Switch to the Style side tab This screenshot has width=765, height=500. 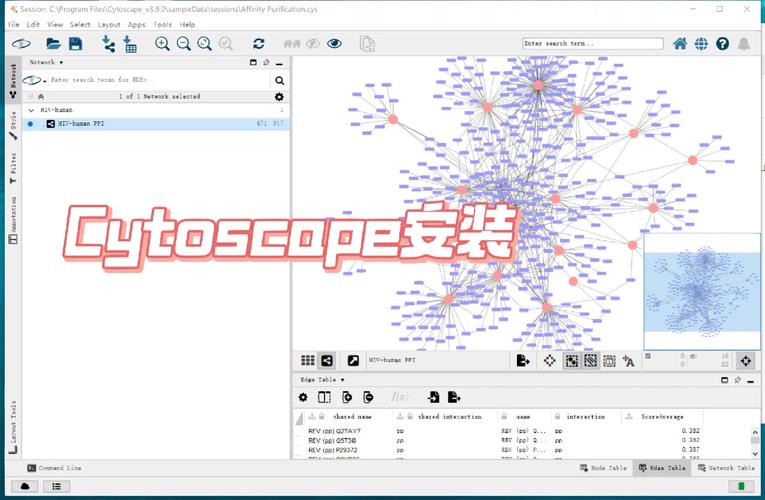(x=13, y=126)
